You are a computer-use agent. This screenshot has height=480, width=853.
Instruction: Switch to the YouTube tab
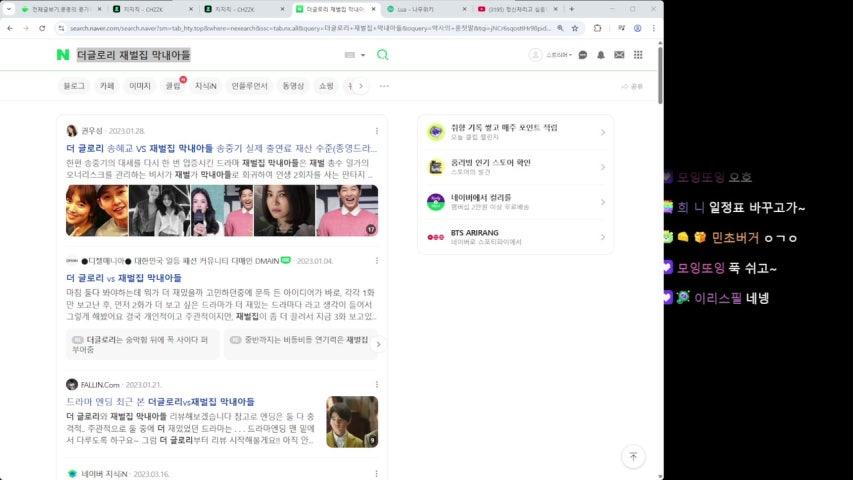tap(518, 9)
